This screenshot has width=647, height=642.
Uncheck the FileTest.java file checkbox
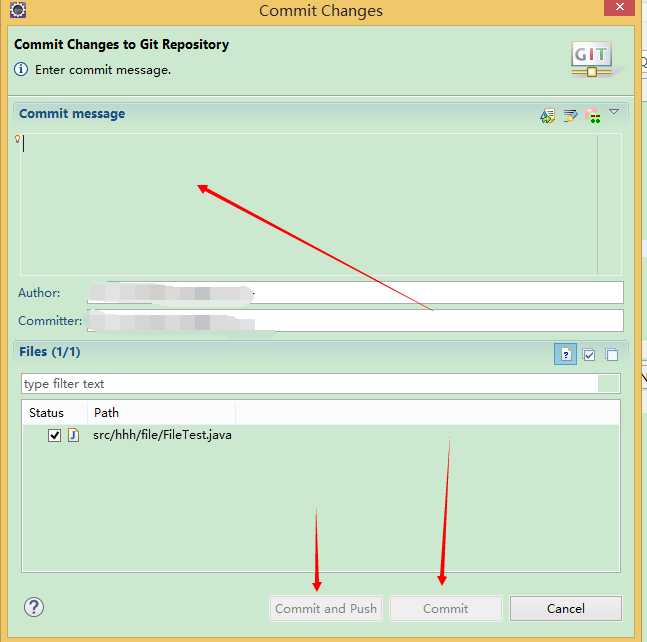54,435
